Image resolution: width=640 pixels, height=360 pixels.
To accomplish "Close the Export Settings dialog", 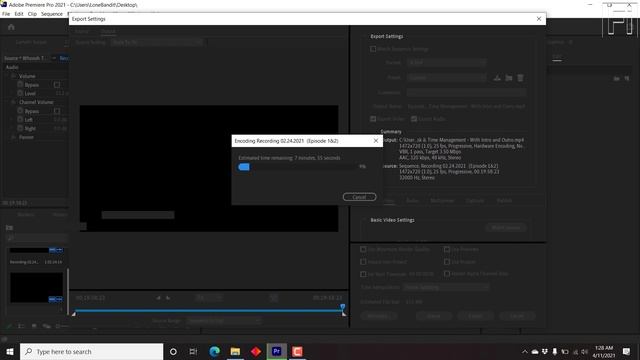I will coord(539,19).
